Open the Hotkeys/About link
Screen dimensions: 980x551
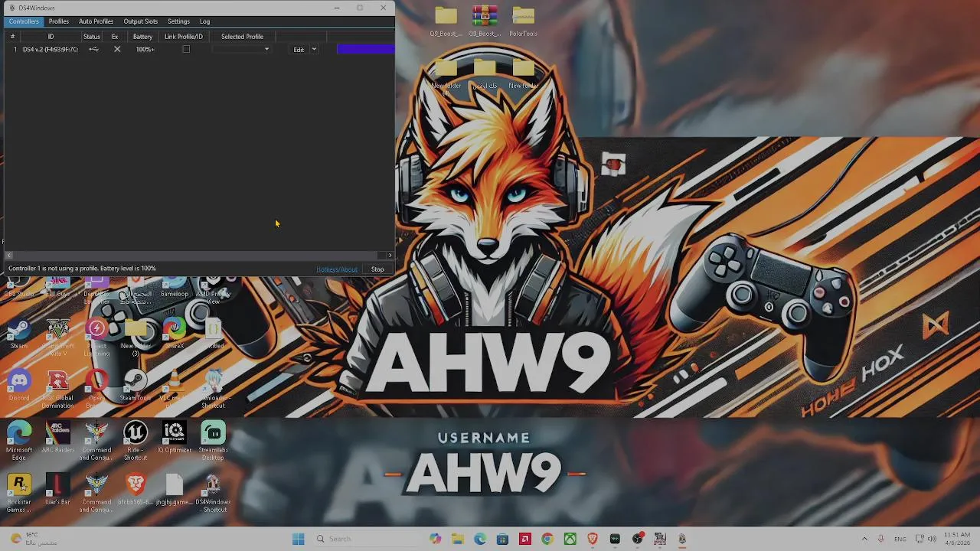(337, 269)
